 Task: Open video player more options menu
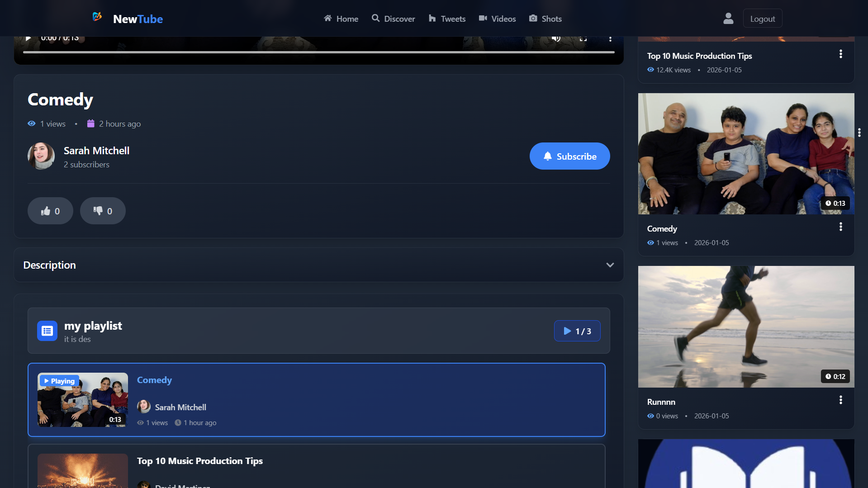point(610,39)
